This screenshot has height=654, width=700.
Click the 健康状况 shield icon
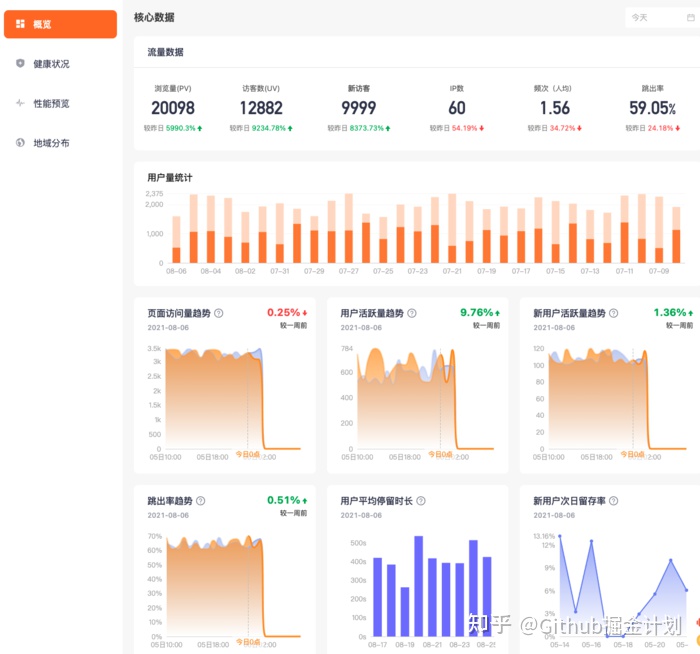[20, 63]
